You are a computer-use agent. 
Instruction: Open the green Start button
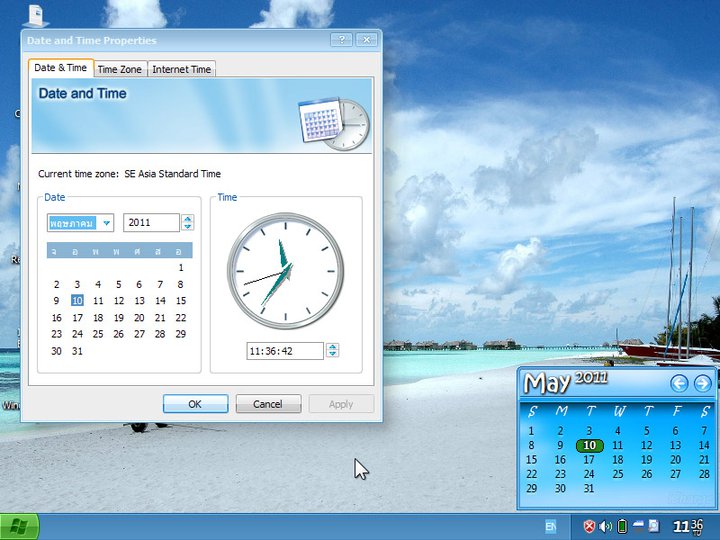(x=19, y=527)
